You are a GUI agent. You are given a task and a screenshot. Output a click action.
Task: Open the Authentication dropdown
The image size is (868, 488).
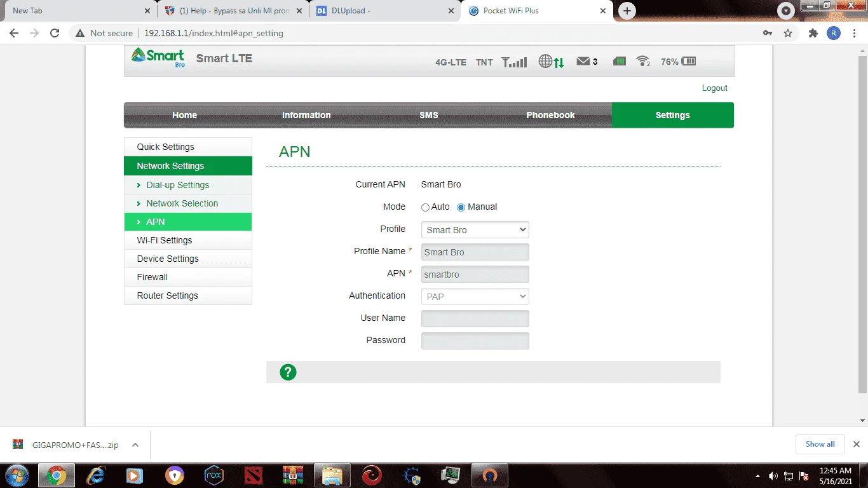click(x=475, y=296)
